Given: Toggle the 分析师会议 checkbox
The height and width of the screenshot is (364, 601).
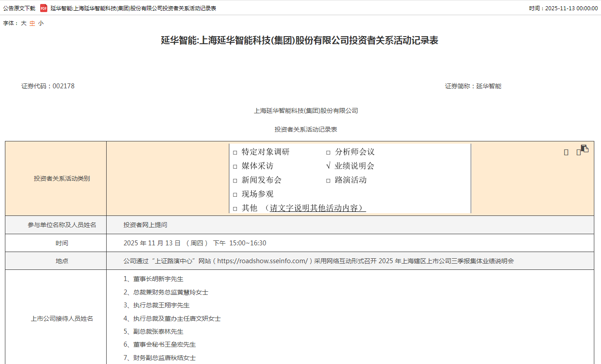Looking at the screenshot, I should coord(328,153).
